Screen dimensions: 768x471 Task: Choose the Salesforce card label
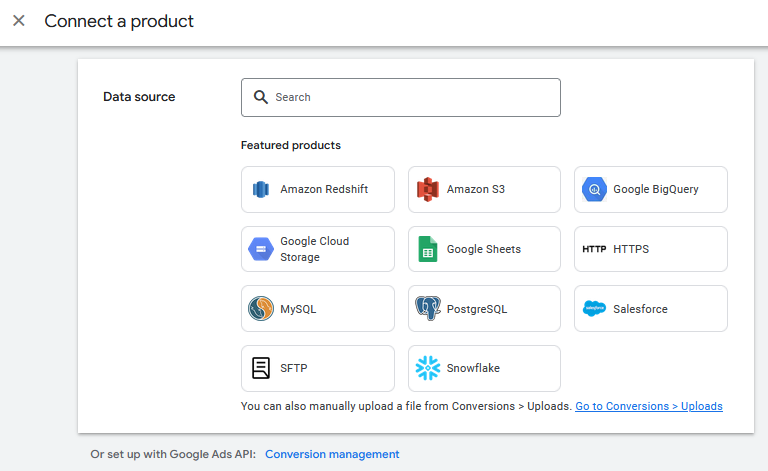tap(640, 309)
